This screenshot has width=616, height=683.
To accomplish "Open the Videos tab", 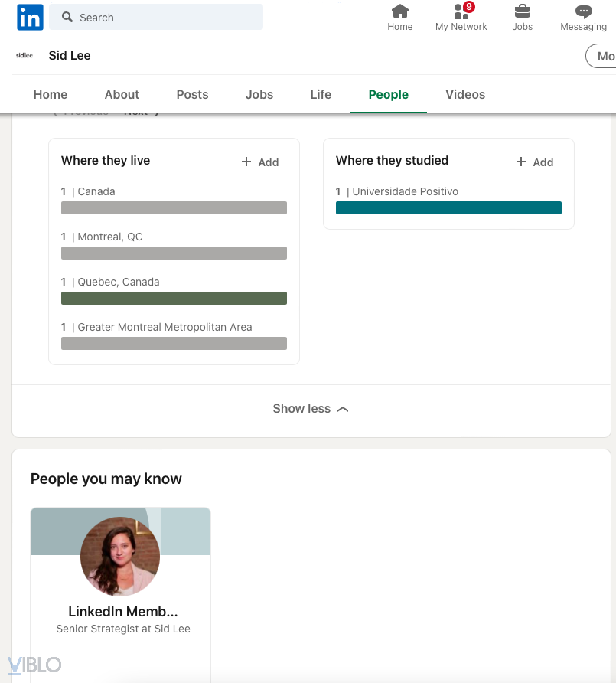I will pyautogui.click(x=465, y=95).
